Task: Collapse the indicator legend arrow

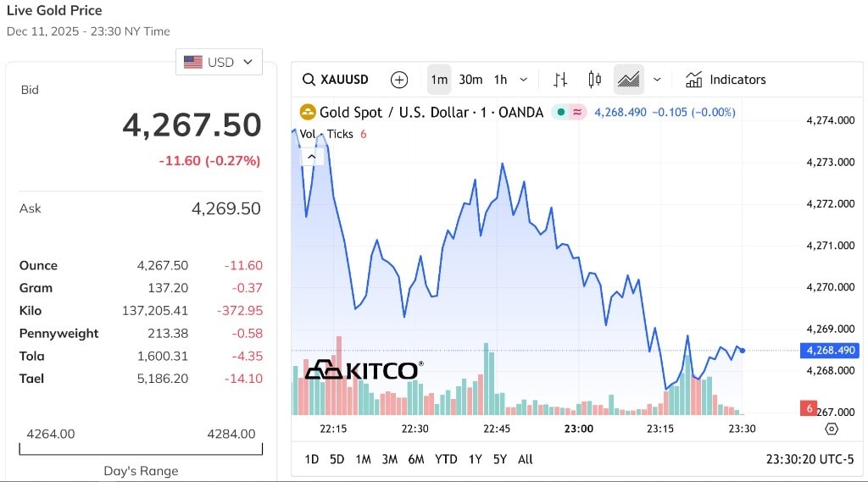Action: point(311,156)
